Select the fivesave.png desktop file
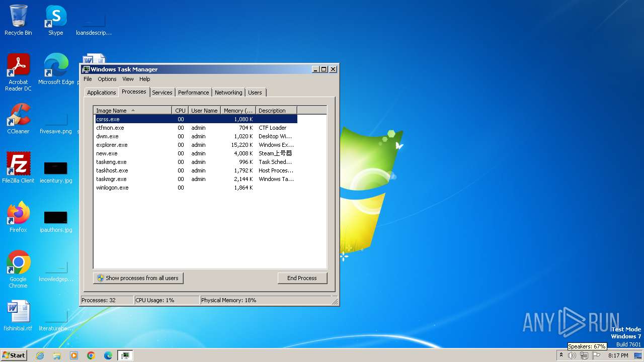This screenshot has width=644, height=362. (x=56, y=122)
